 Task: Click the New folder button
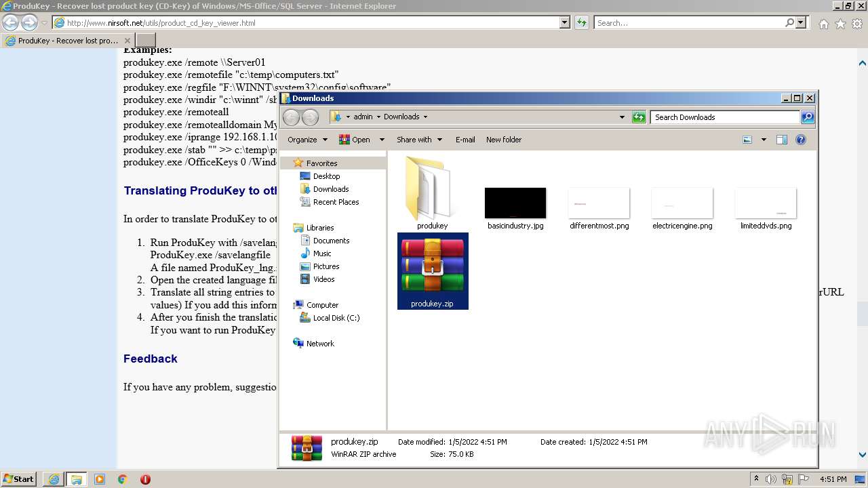coord(504,140)
